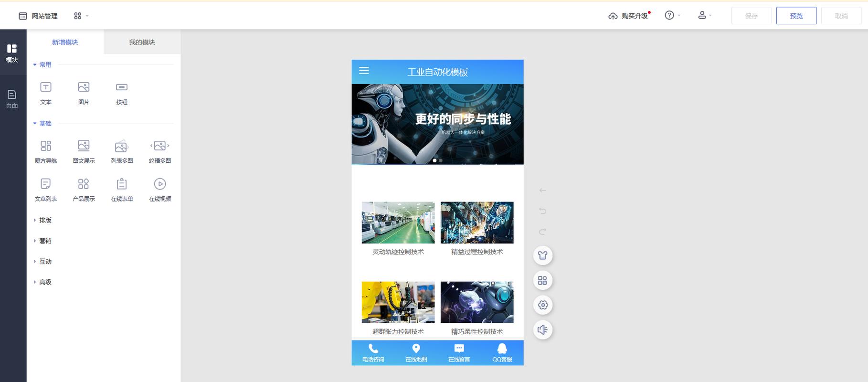Click the 取消 button

(841, 16)
